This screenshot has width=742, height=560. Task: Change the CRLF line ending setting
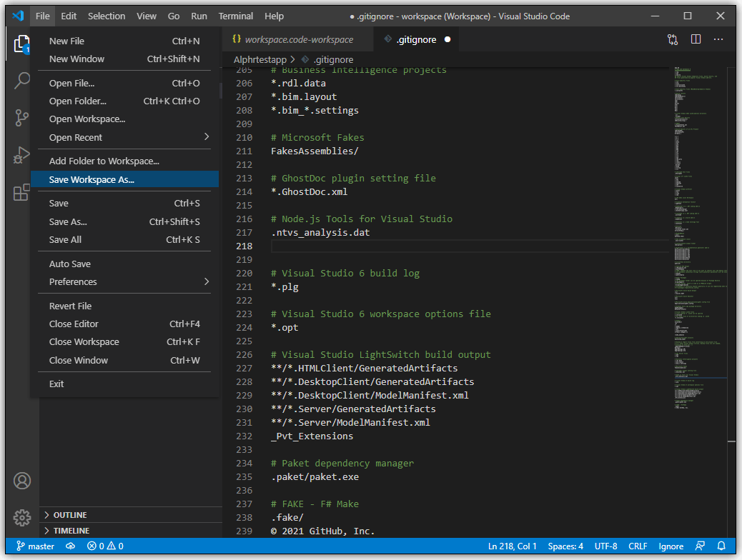tap(638, 546)
